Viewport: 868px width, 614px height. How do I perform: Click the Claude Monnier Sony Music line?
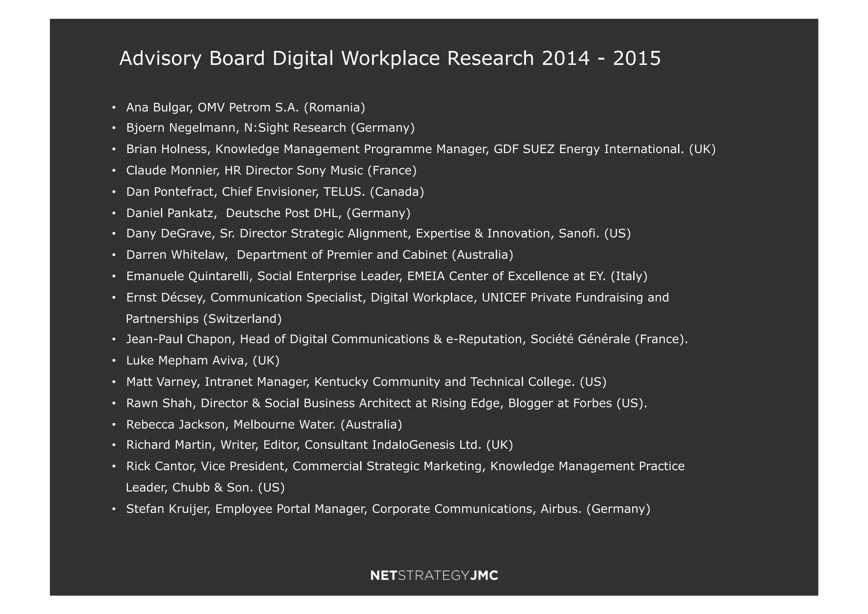click(271, 170)
